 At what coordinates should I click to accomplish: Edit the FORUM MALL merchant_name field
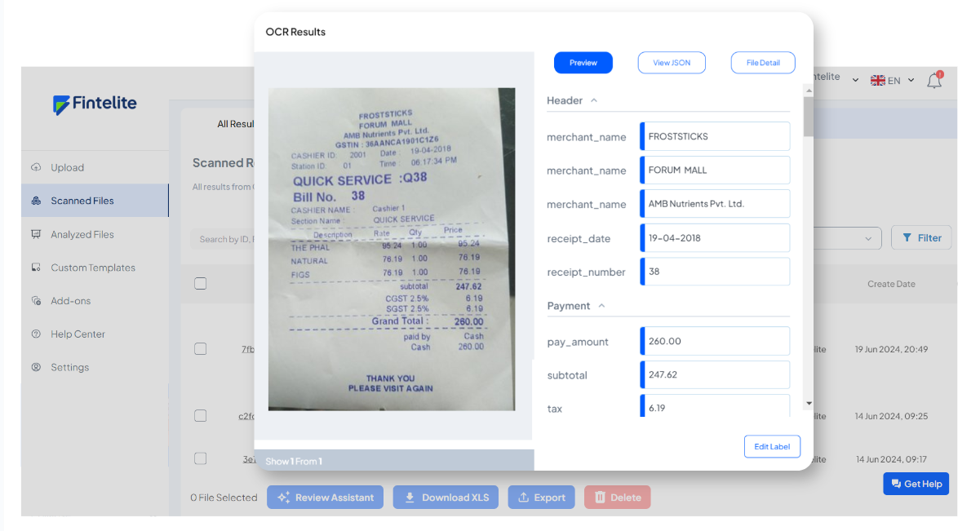tap(715, 170)
